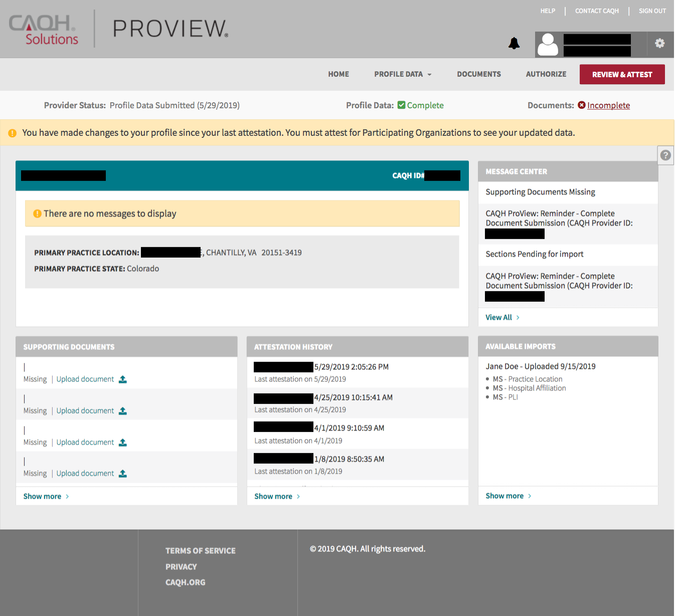Click 'Last attestation on 4/25/2019' text
This screenshot has width=675, height=616.
(x=300, y=410)
